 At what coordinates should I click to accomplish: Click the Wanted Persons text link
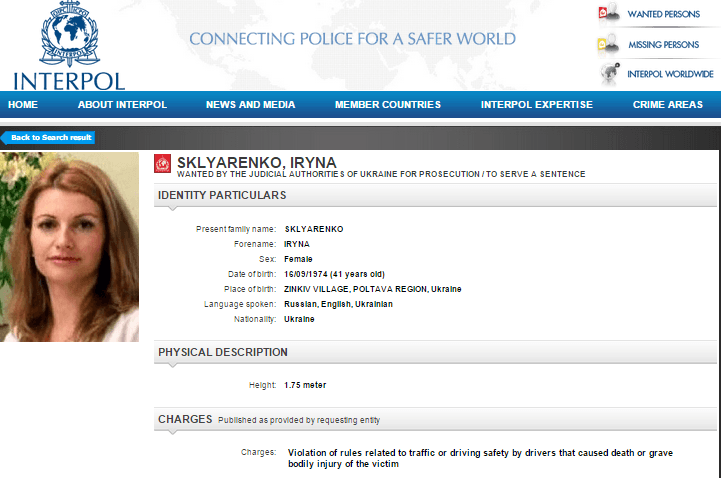tap(663, 15)
